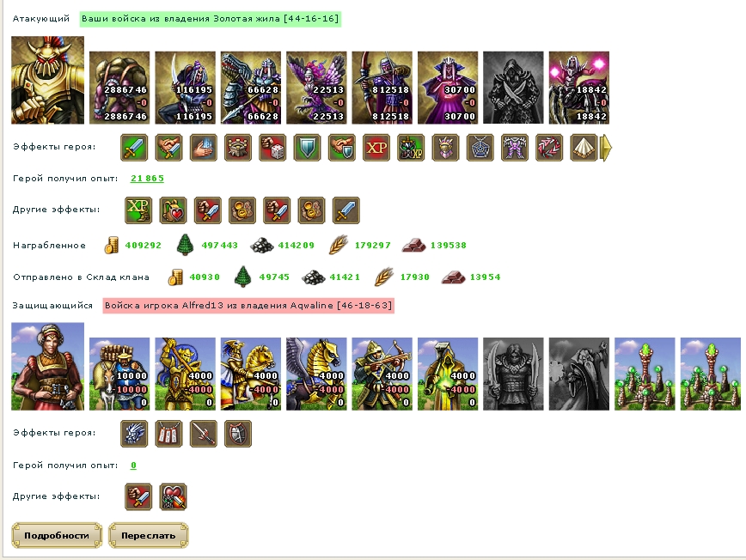The image size is (746, 560).
Task: Select the heart with sword defender effect icon
Action: click(x=174, y=496)
